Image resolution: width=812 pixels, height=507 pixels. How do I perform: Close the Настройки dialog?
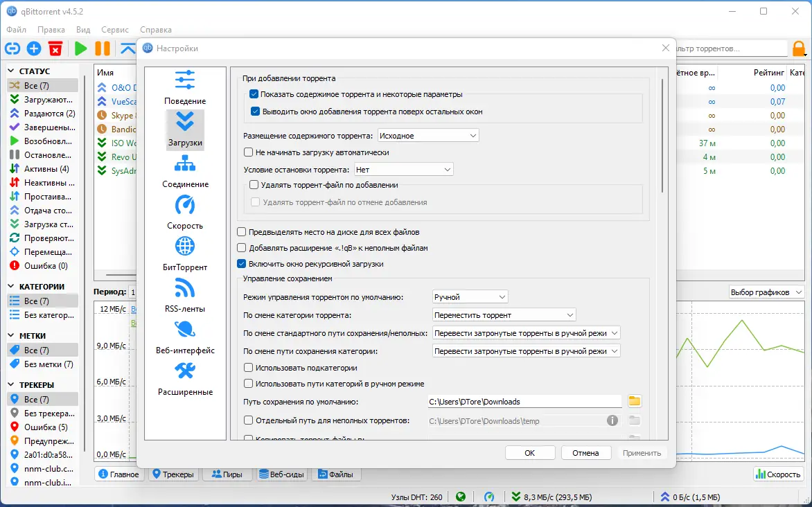(x=665, y=48)
